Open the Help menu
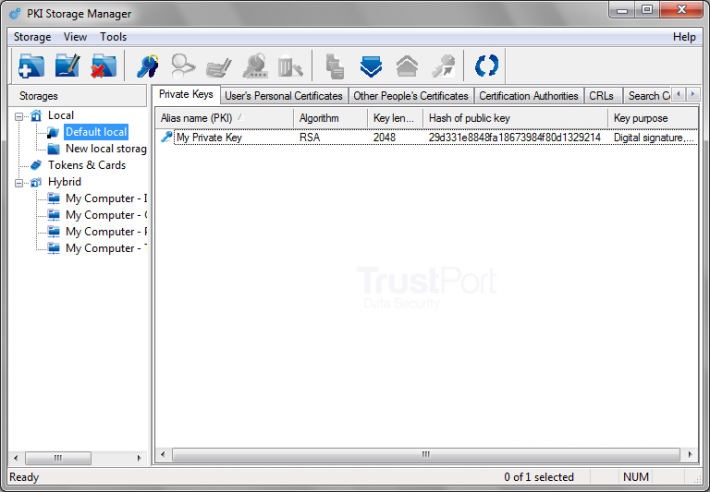 tap(684, 37)
